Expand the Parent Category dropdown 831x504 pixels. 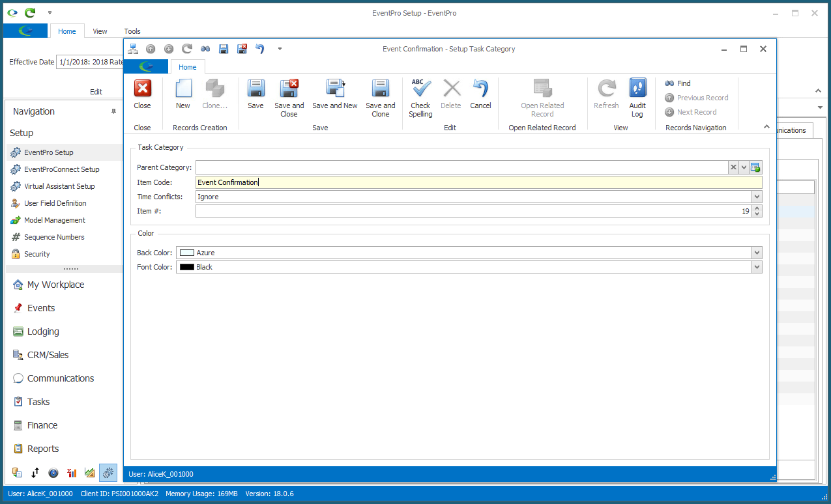[x=744, y=167]
